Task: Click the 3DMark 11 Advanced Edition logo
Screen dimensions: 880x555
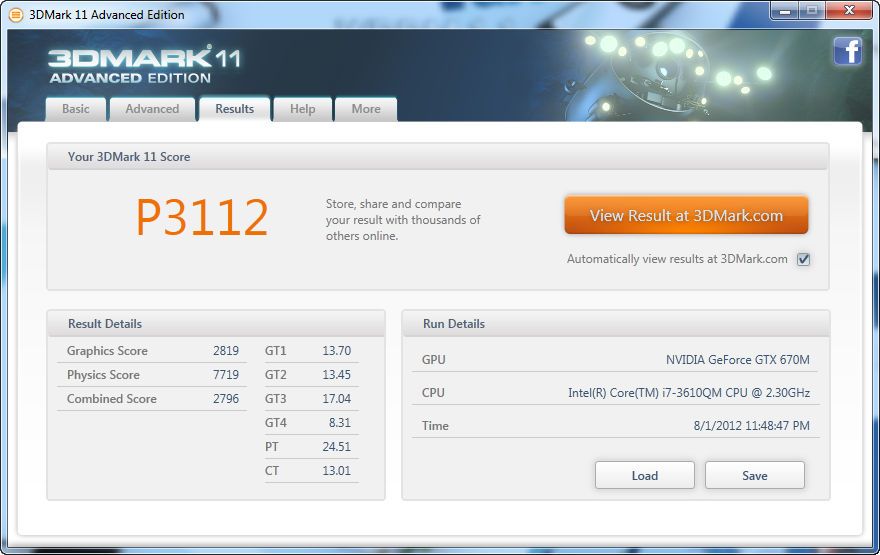Action: (144, 65)
